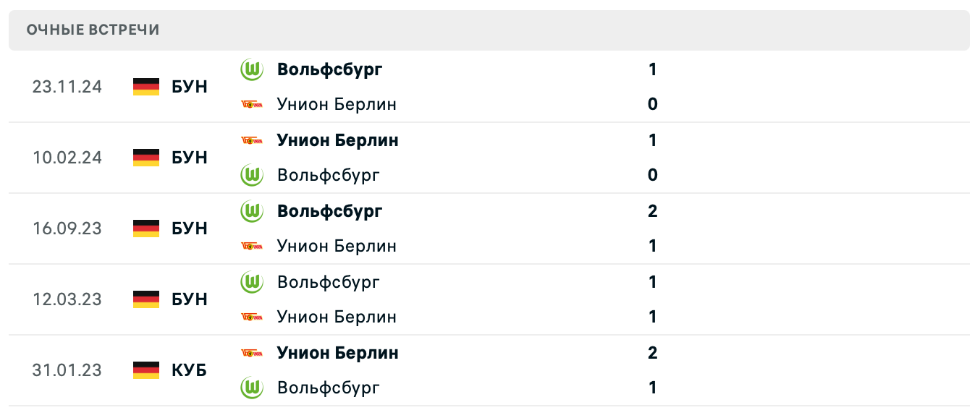Click the score 2 for Wolfsburg in 16.09.23

(x=652, y=211)
